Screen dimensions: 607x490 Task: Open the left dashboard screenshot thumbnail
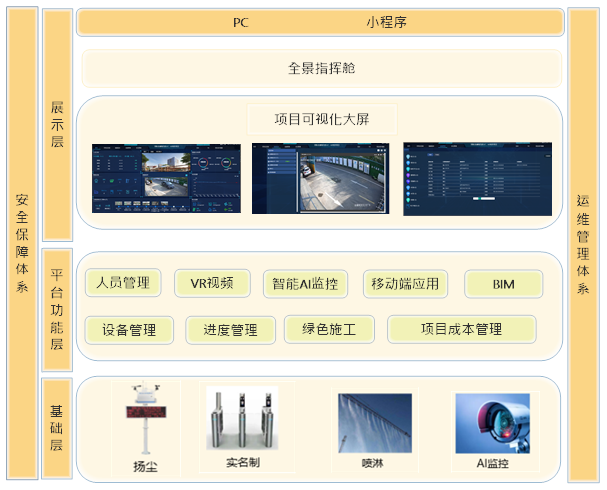pyautogui.click(x=167, y=177)
